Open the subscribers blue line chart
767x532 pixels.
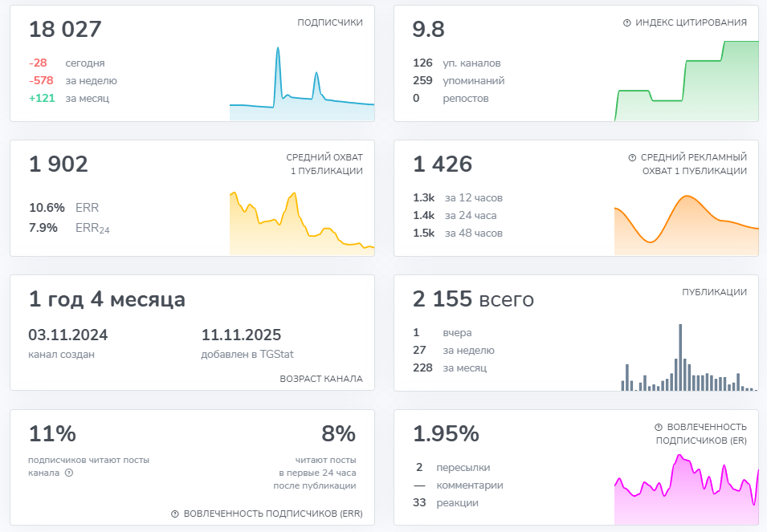click(x=302, y=83)
